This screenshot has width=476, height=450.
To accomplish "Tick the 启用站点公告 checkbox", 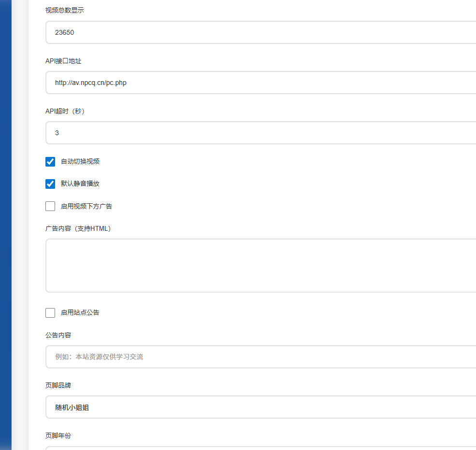I will [50, 313].
